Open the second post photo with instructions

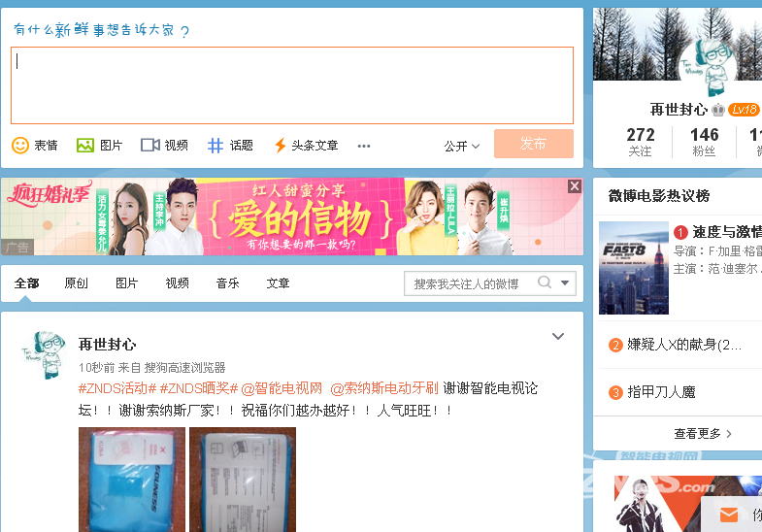[243, 480]
